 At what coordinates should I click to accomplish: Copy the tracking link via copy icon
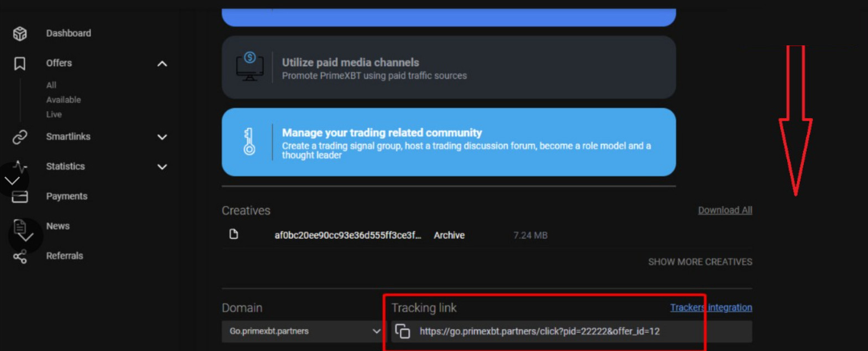[403, 331]
